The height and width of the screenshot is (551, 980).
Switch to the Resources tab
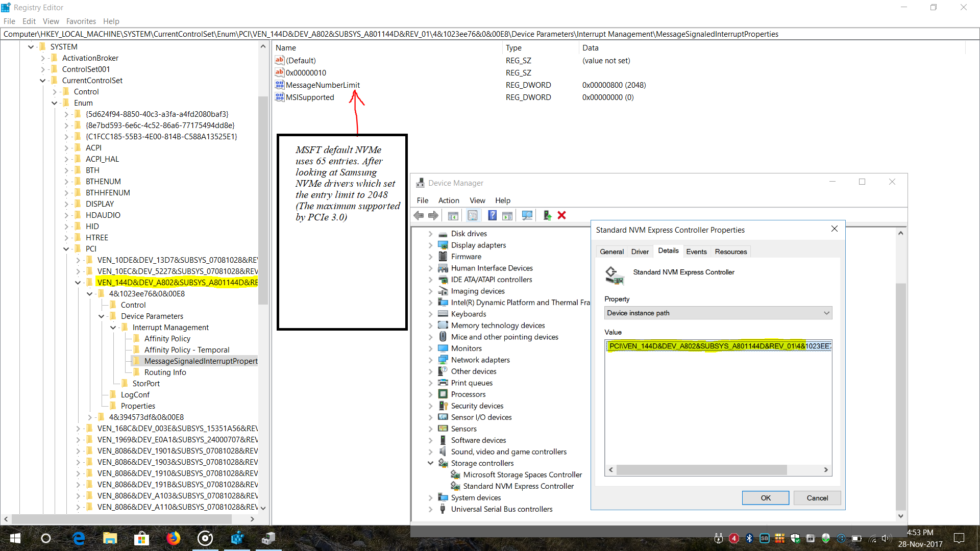click(x=730, y=252)
